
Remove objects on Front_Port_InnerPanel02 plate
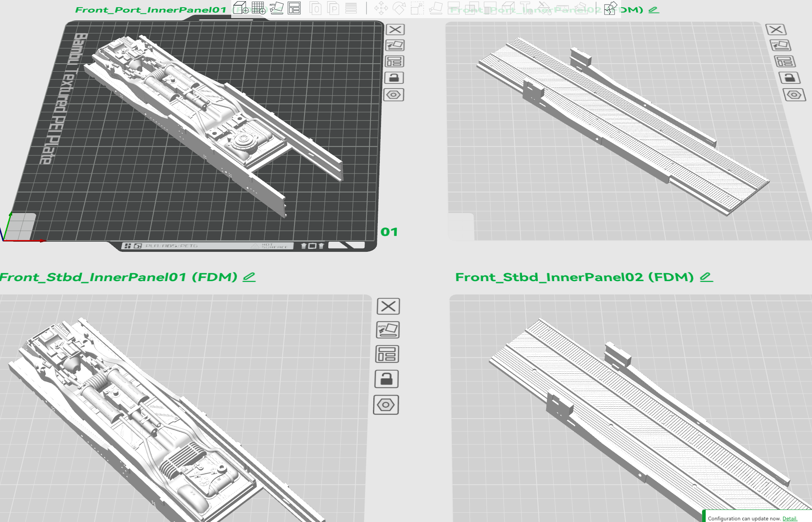(776, 29)
